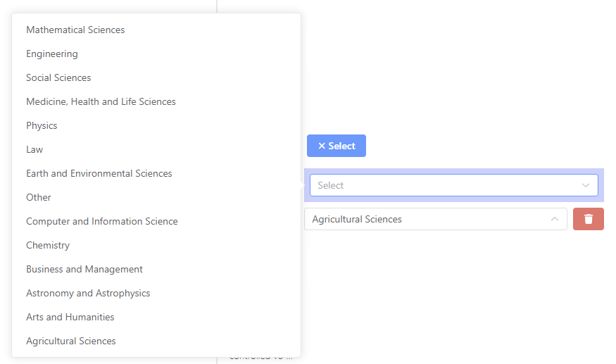616x364 pixels.
Task: Choose Chemistry from the dropdown list
Action: coord(156,246)
